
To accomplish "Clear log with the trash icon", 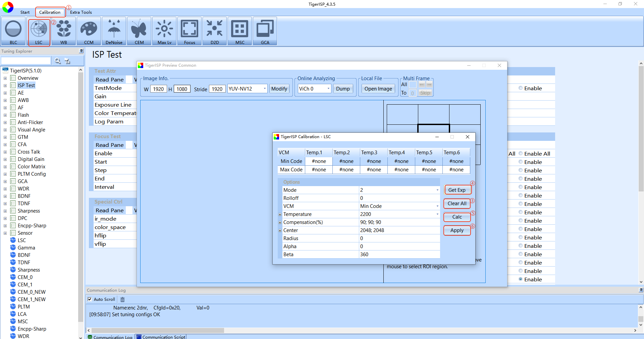I will 122,299.
